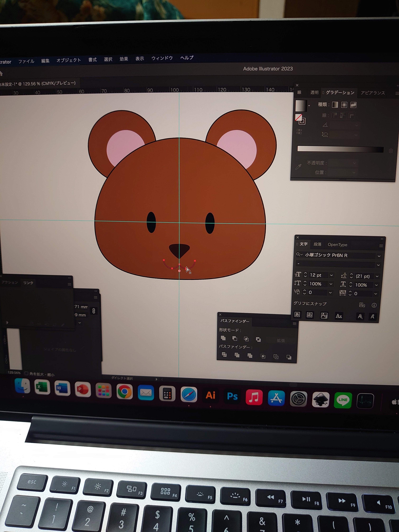Select the freeform gradient type icon
The image size is (399, 532).
353,105
